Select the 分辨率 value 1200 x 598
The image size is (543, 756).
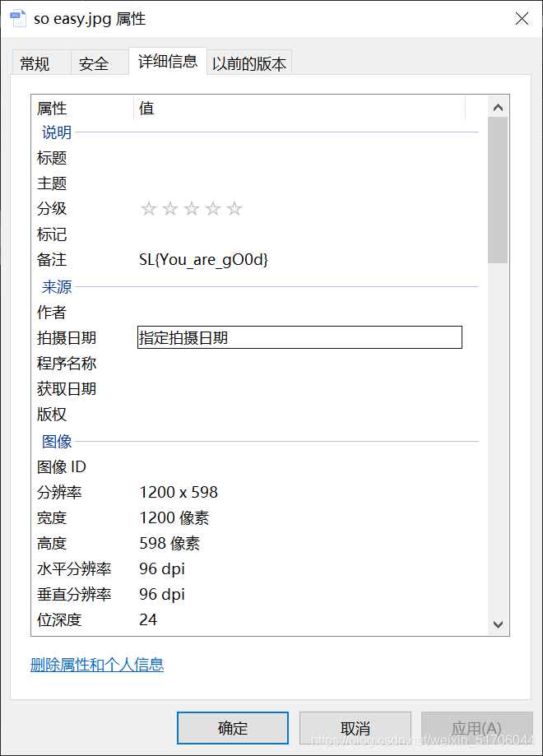click(179, 492)
